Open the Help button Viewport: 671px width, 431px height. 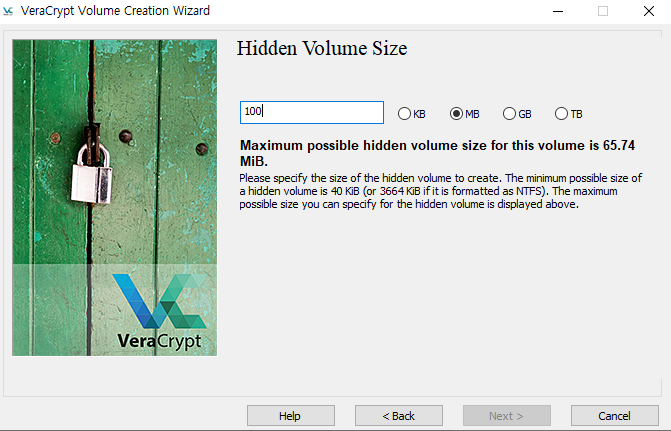tap(291, 416)
